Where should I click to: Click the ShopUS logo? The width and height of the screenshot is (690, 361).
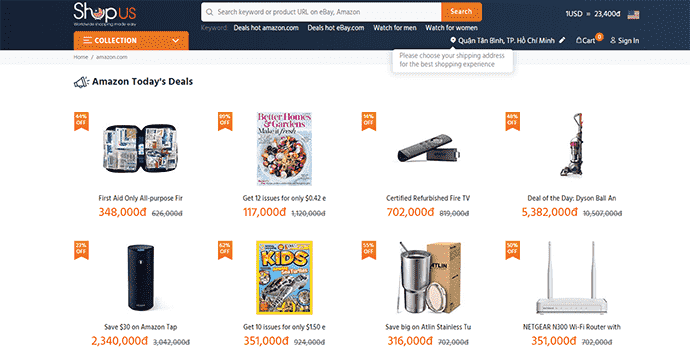tap(105, 14)
